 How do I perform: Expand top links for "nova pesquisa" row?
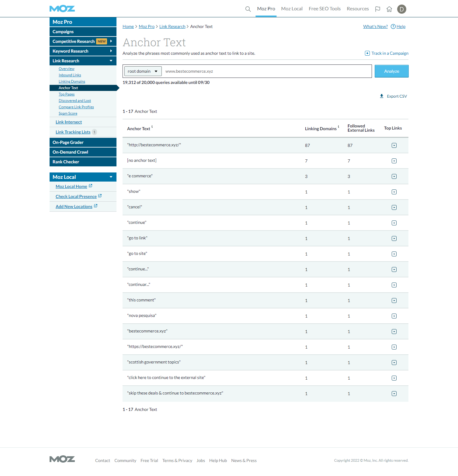pyautogui.click(x=394, y=316)
